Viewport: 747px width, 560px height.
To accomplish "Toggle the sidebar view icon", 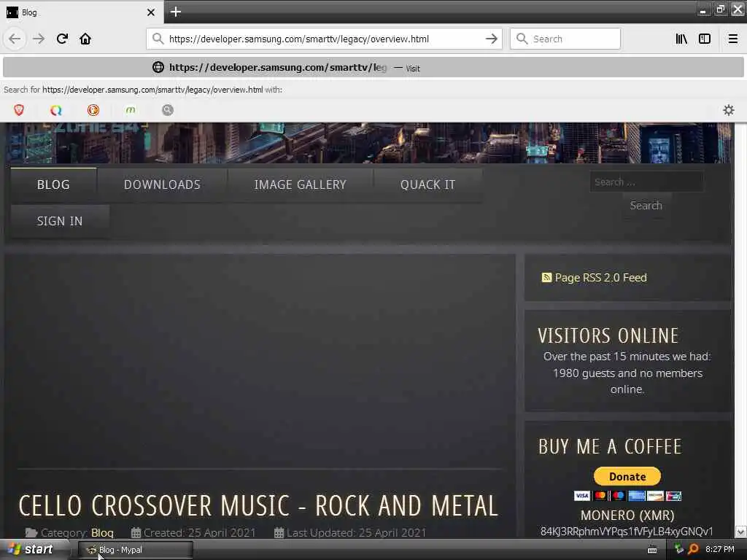I will tap(705, 39).
